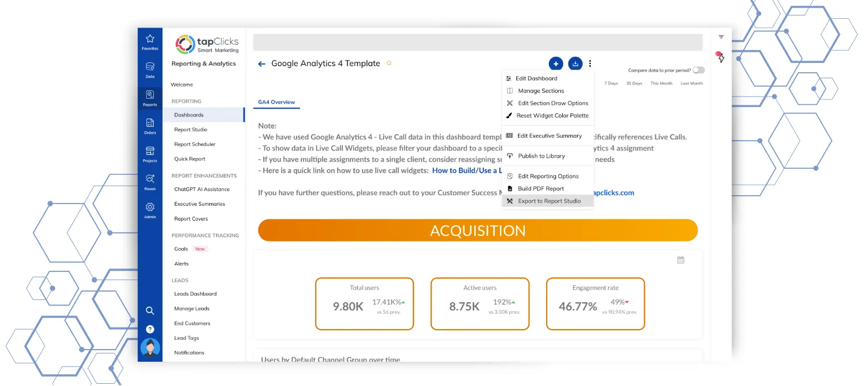Open the three-dot dashboard options menu
Viewport: 868px width, 386px height.
(590, 63)
